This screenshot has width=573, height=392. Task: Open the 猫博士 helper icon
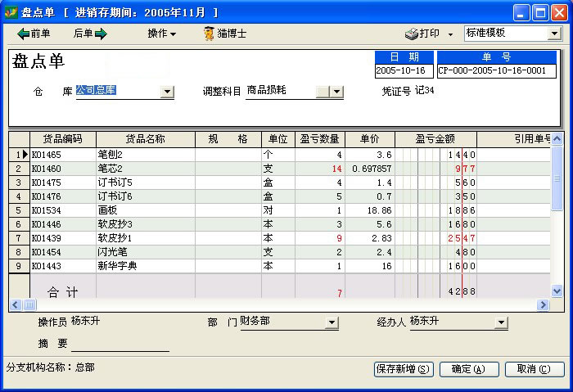point(210,34)
